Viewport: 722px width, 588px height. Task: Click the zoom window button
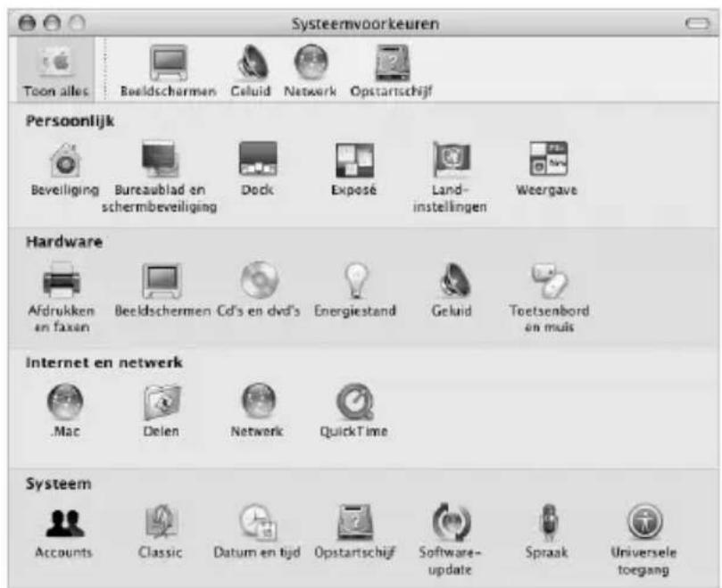(77, 22)
